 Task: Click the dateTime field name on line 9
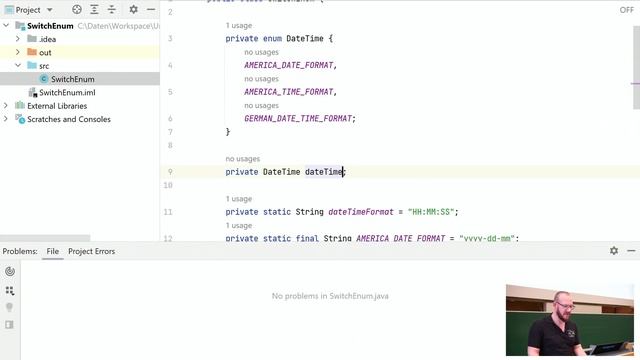(324, 172)
